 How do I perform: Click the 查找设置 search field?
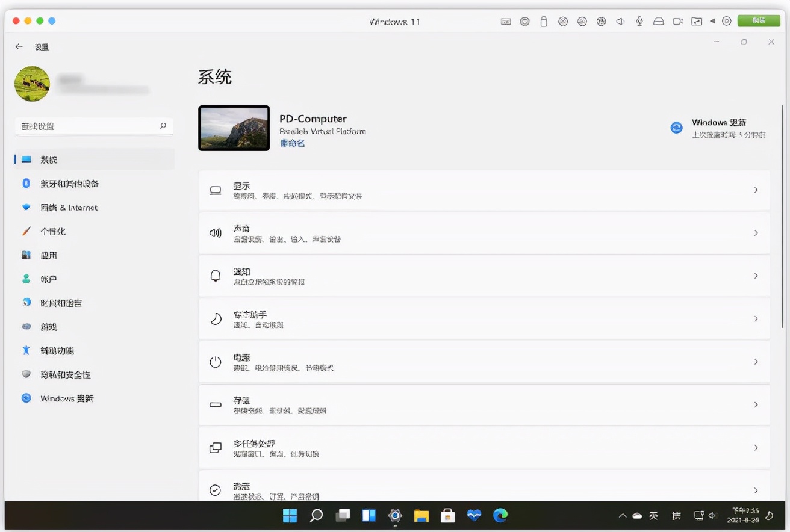(94, 126)
